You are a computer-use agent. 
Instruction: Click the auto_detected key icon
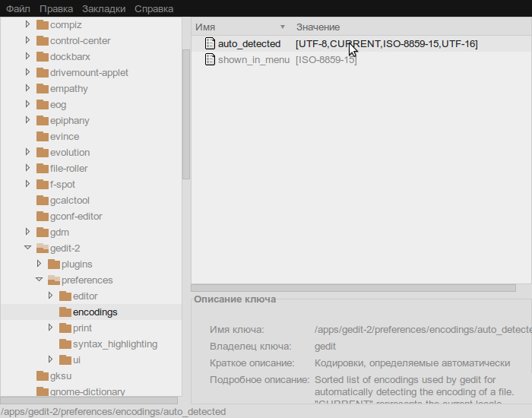pos(210,43)
